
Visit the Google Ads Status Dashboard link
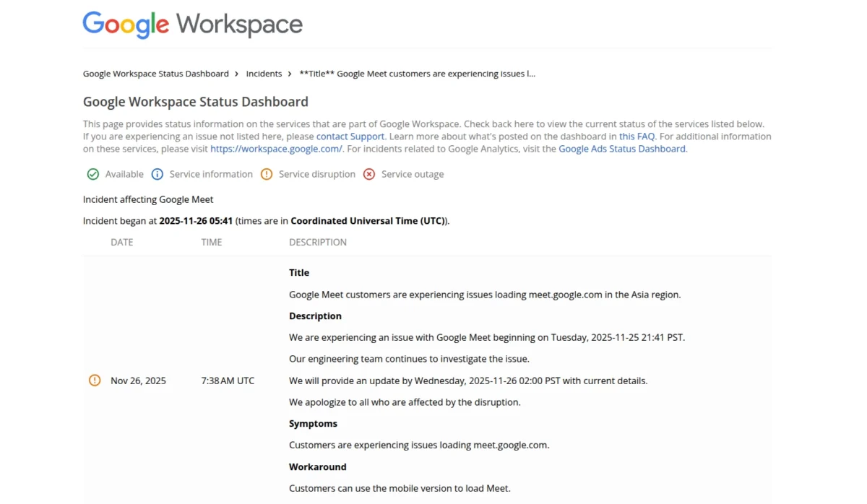(x=622, y=148)
